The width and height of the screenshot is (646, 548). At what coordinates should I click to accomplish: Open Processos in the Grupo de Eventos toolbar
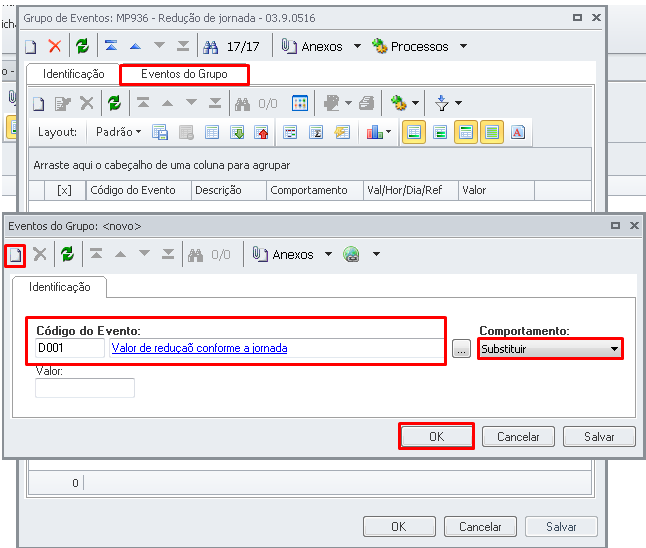(410, 47)
